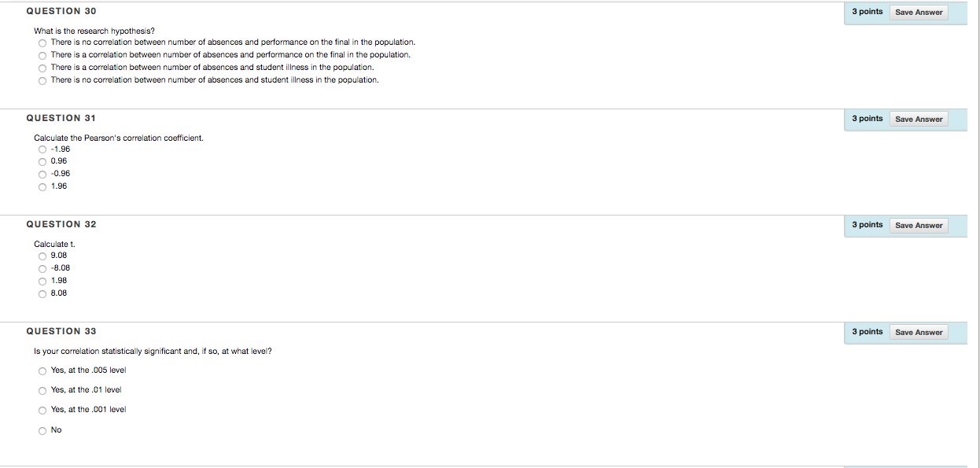Select 1.98 option in Question 32
Image resolution: width=980 pixels, height=468 pixels.
click(42, 281)
